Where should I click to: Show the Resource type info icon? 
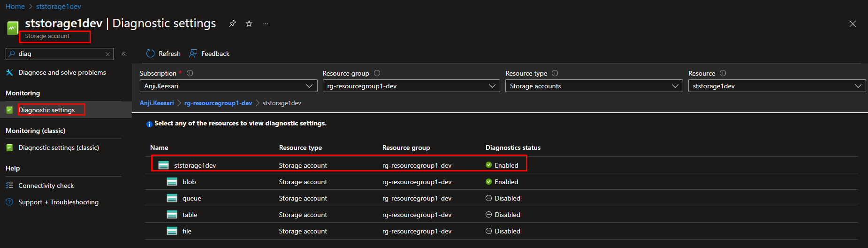coord(555,73)
